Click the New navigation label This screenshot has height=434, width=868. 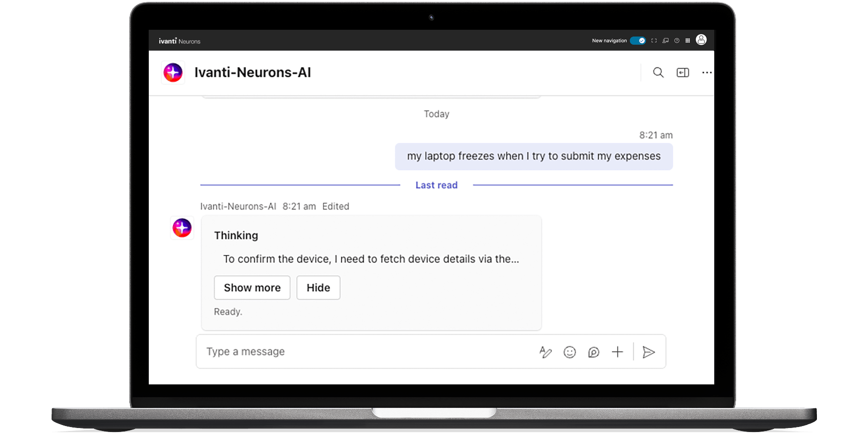pos(610,41)
